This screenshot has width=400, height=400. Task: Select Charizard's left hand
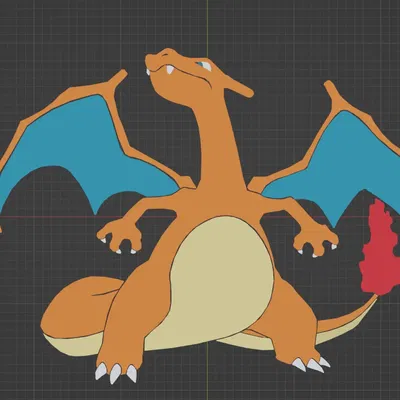[x=120, y=235]
